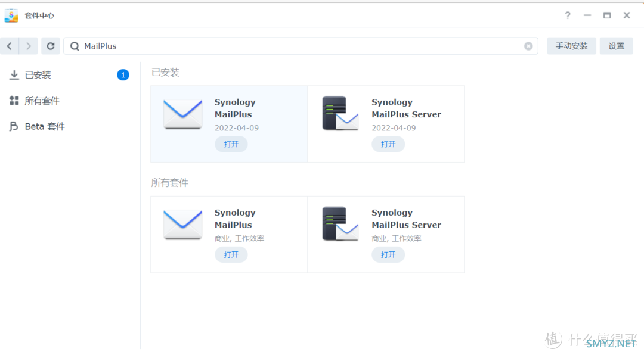Open 手动安装 manual install
This screenshot has width=644, height=355.
click(571, 46)
